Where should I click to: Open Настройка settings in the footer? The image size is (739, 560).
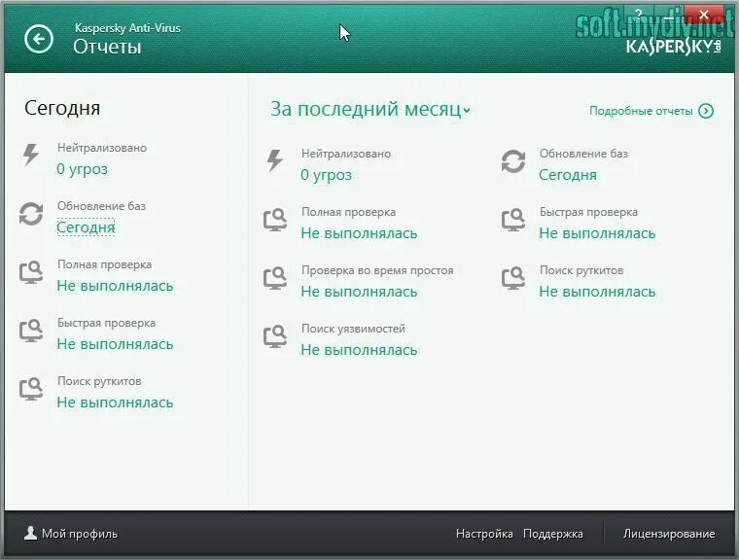(x=484, y=534)
